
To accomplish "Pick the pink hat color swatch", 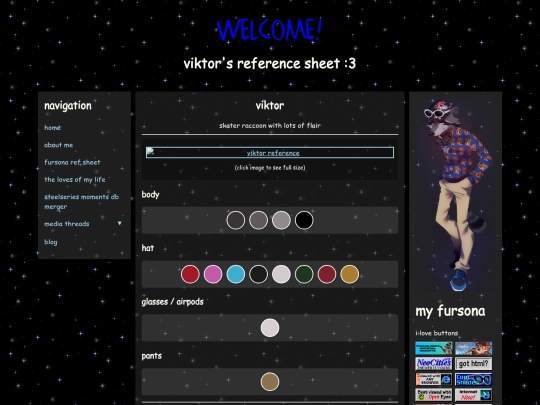I will [213, 274].
